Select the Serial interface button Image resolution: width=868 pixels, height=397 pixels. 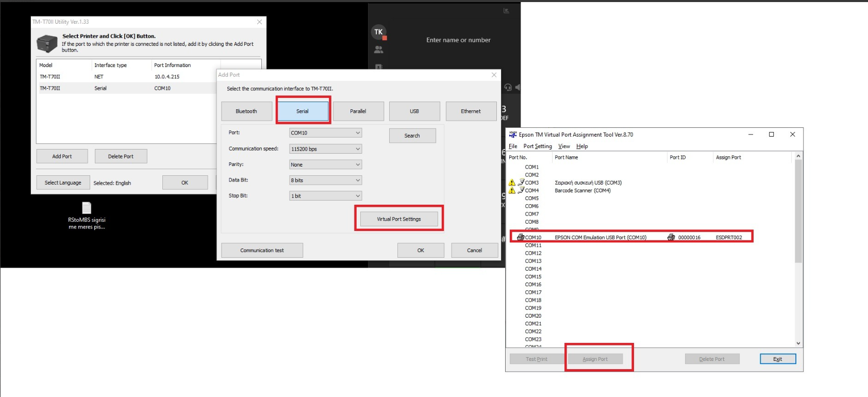point(303,111)
